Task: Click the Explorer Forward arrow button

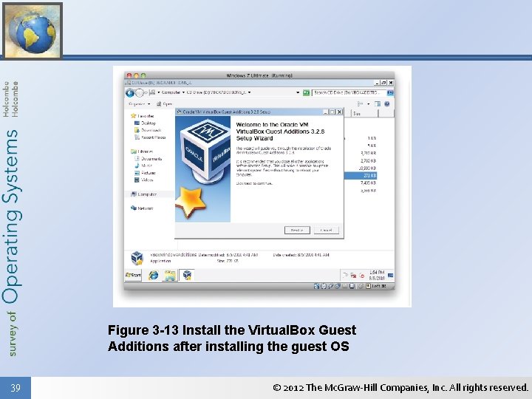Action: click(140, 92)
